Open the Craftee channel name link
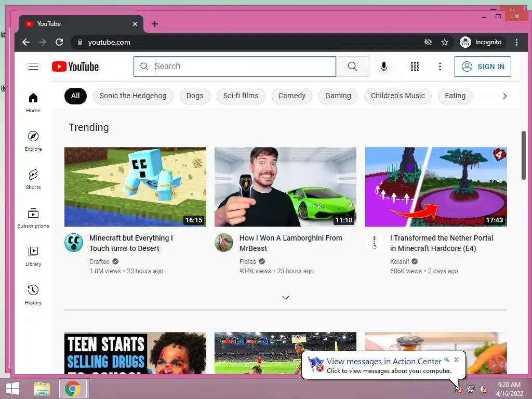The height and width of the screenshot is (399, 532). coord(99,262)
